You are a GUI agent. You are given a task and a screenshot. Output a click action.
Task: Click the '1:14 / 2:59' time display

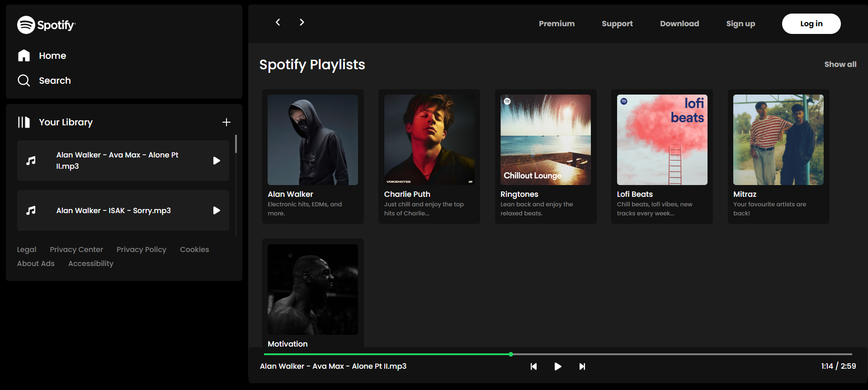coord(839,366)
